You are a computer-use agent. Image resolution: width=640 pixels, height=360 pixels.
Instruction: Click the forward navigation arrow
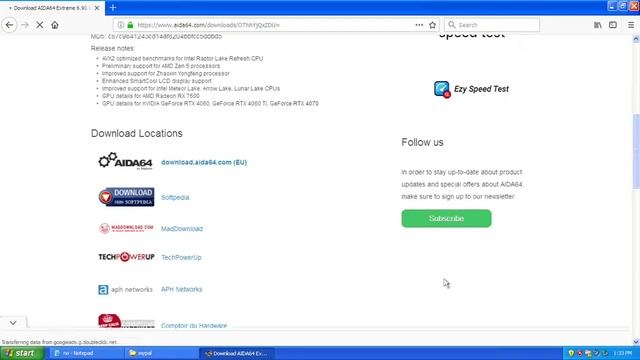pos(25,25)
